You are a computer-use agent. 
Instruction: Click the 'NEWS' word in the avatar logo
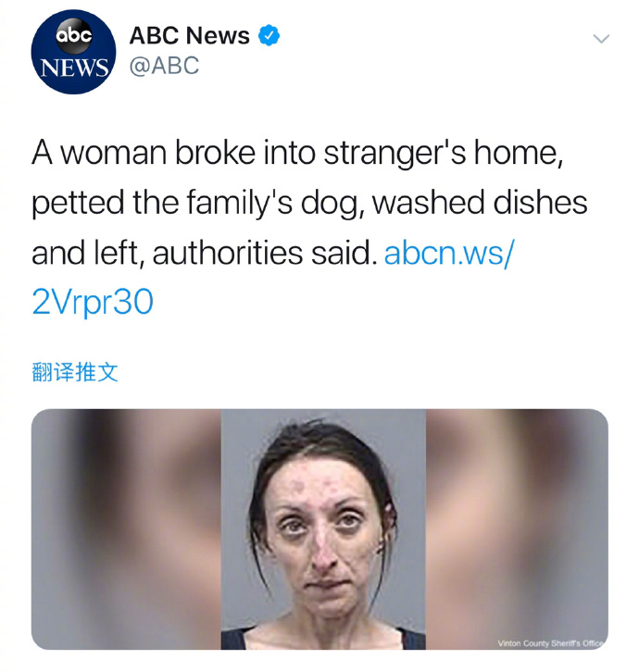pyautogui.click(x=74, y=68)
